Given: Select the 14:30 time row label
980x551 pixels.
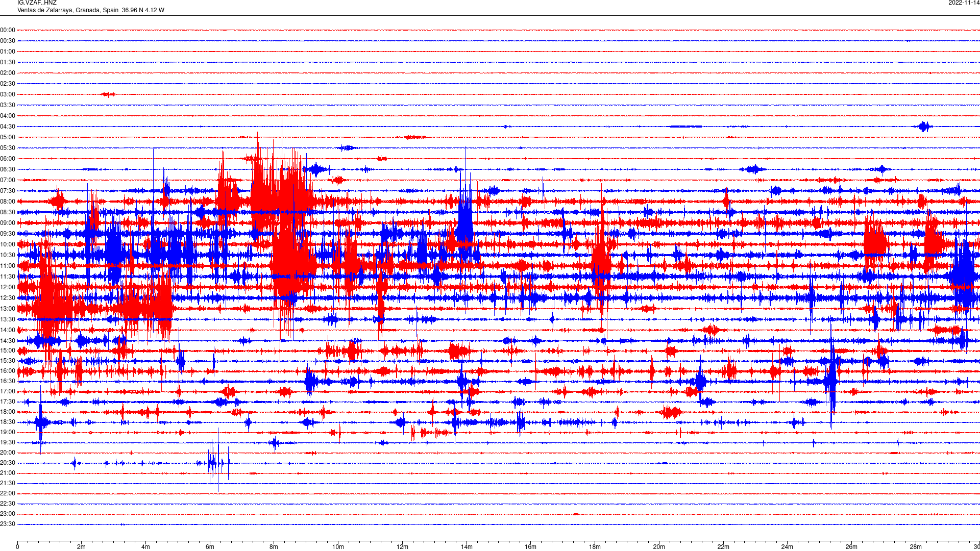Looking at the screenshot, I should 8,341.
